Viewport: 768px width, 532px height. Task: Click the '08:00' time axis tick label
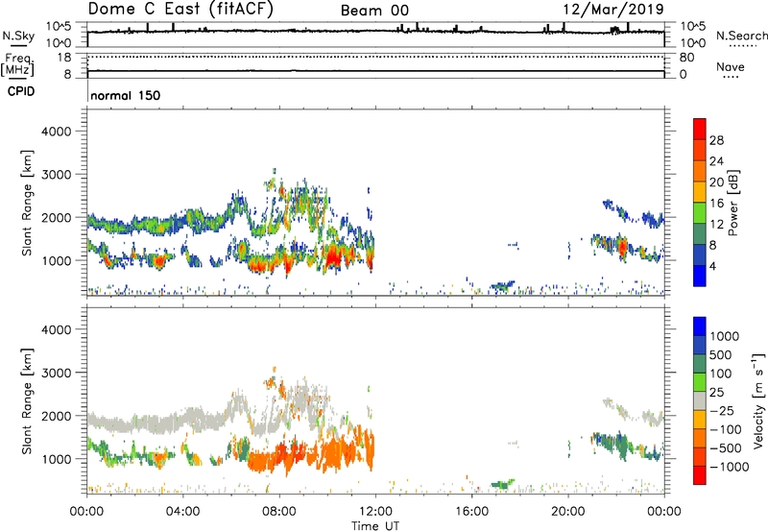pos(279,512)
